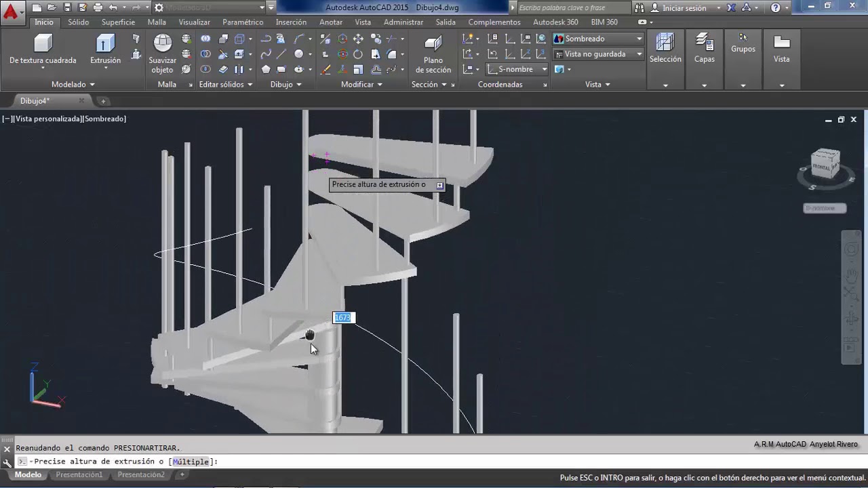Open the Sombreado visual style dropdown
Viewport: 868px width, 488px height.
(597, 39)
